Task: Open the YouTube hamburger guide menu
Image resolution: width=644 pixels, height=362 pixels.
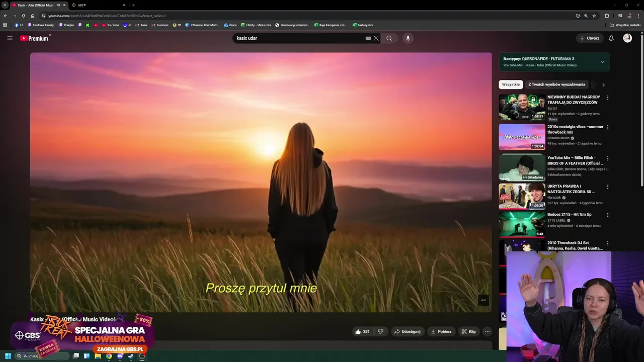Action: 10,38
